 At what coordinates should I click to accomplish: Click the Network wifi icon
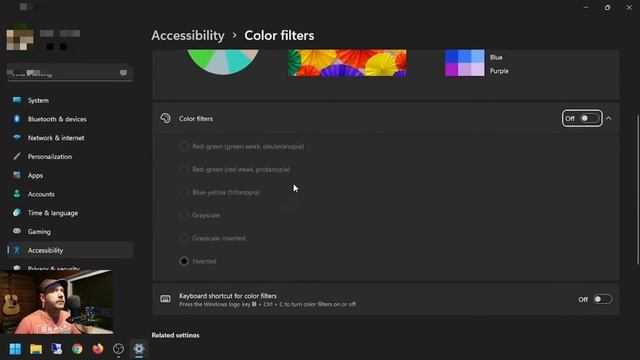[17, 137]
